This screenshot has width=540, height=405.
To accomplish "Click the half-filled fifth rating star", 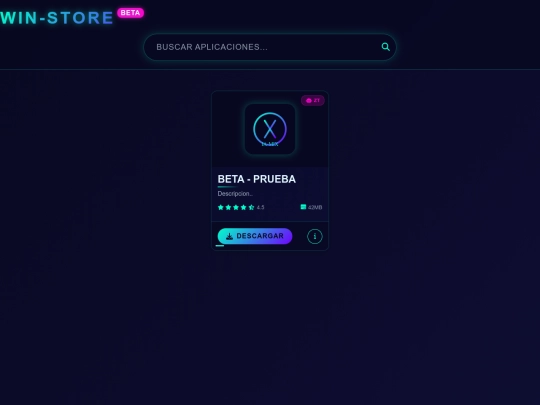I will pyautogui.click(x=251, y=207).
